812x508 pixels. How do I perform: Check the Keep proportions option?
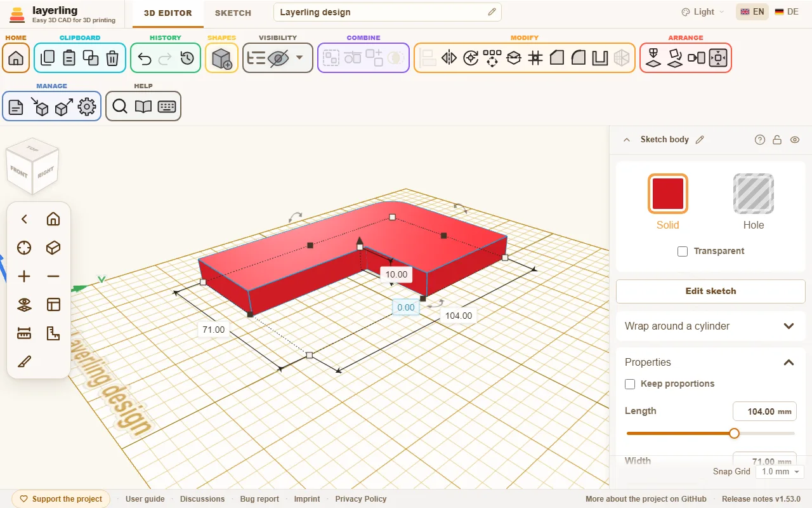[x=630, y=384]
